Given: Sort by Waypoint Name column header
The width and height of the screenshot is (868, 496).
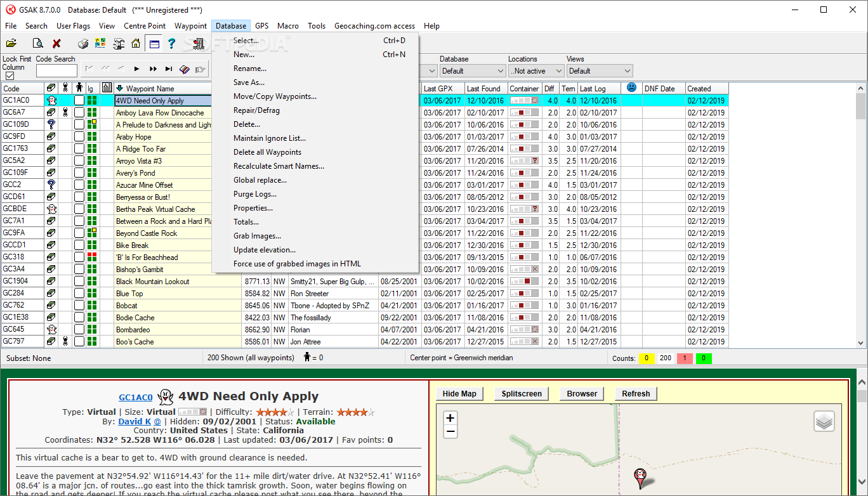Looking at the screenshot, I should 162,89.
